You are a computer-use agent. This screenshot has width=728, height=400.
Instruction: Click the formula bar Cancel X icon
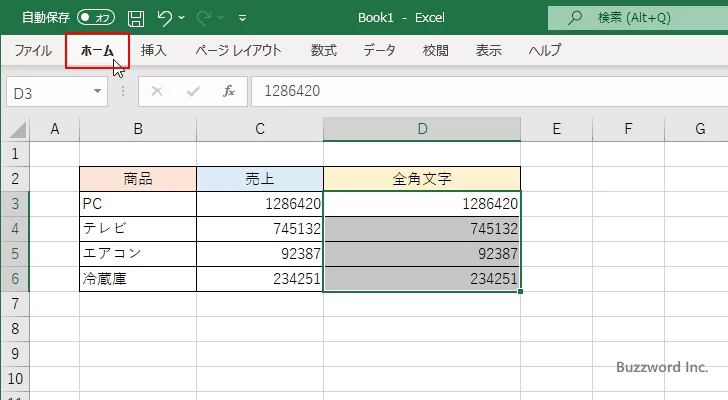pyautogui.click(x=157, y=91)
